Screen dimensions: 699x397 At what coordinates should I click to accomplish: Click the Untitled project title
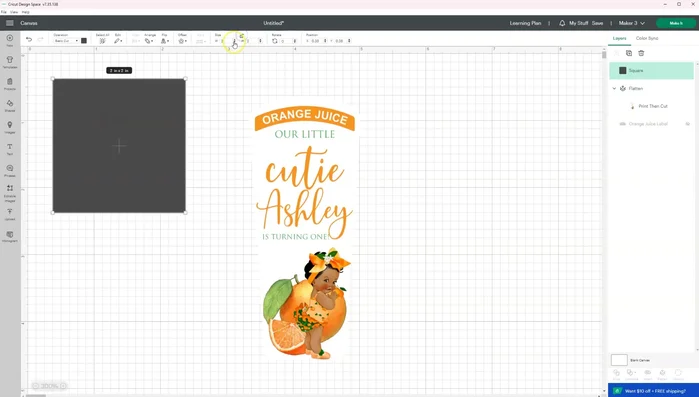pyautogui.click(x=274, y=23)
